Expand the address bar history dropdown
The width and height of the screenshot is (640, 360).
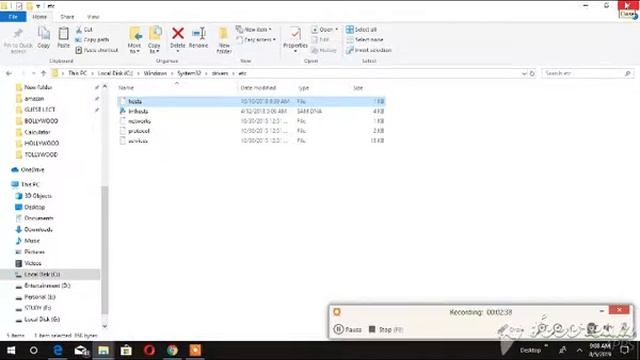pyautogui.click(x=524, y=73)
